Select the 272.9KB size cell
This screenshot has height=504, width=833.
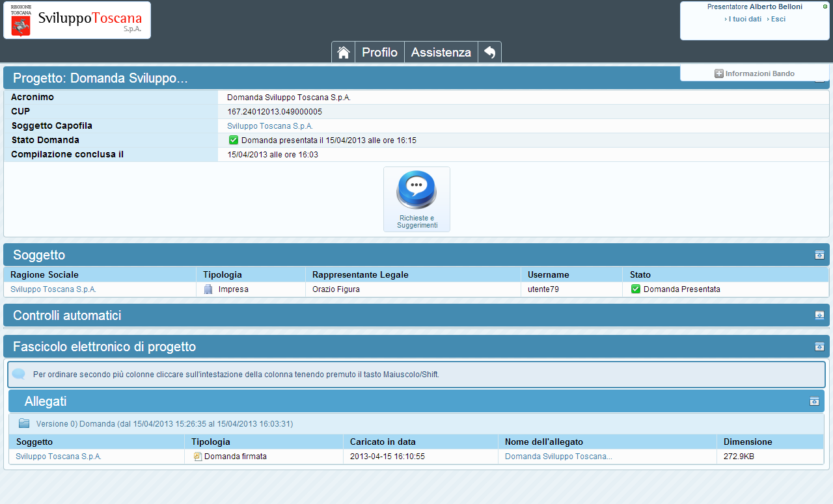pyautogui.click(x=770, y=457)
